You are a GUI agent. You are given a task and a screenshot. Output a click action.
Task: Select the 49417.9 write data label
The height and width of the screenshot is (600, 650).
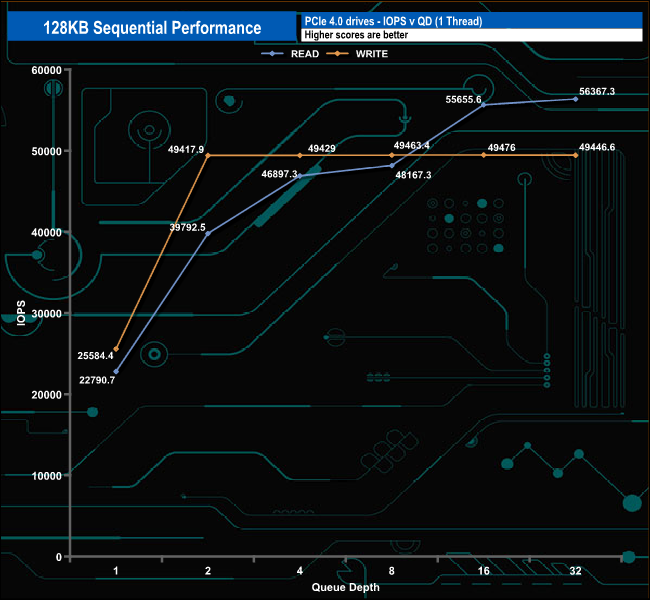click(186, 149)
